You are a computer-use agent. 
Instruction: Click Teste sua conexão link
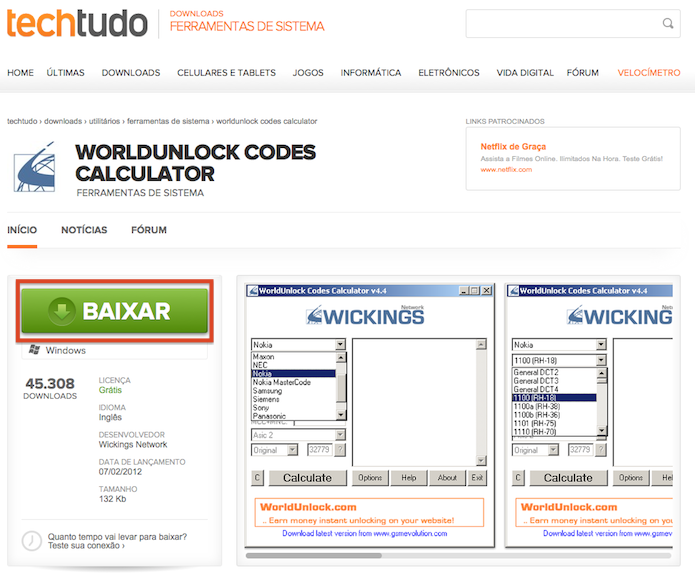coord(86,546)
